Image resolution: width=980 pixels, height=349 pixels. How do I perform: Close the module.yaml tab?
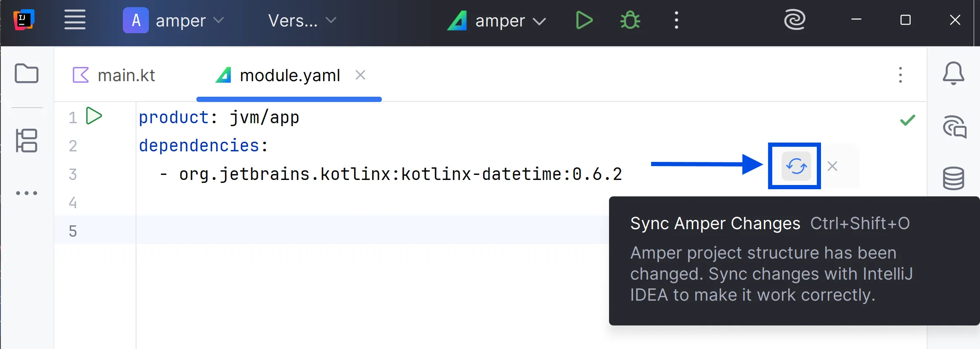(x=360, y=75)
